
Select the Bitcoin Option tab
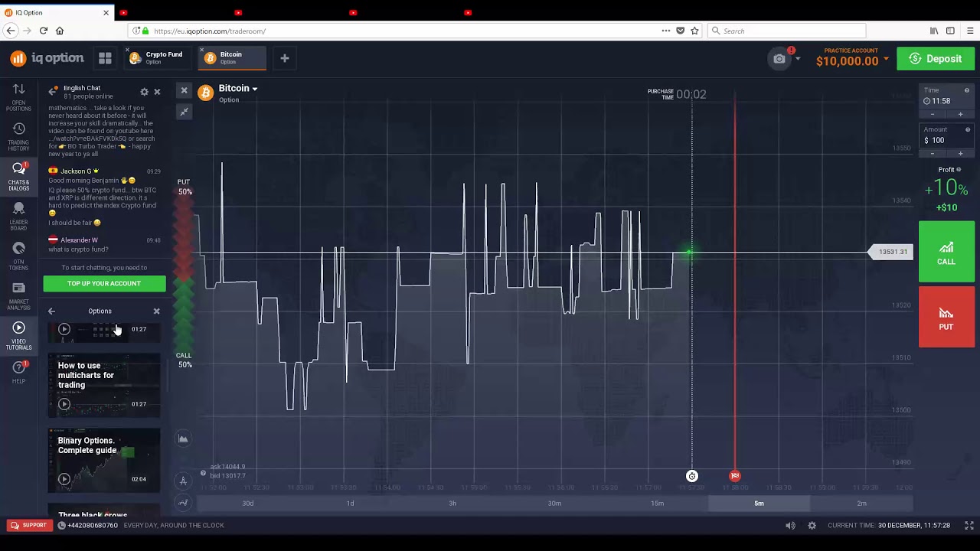coord(231,58)
